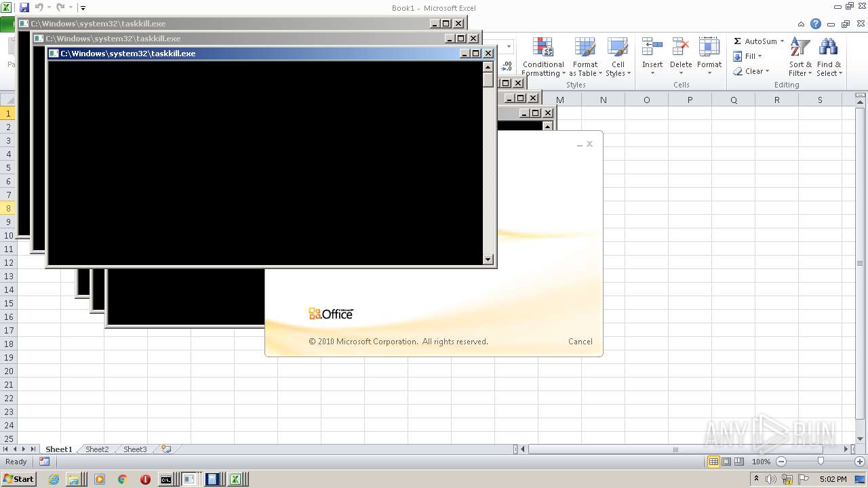This screenshot has height=488, width=868.
Task: Open Conditional Formatting in Excel ribbon
Action: (543, 57)
